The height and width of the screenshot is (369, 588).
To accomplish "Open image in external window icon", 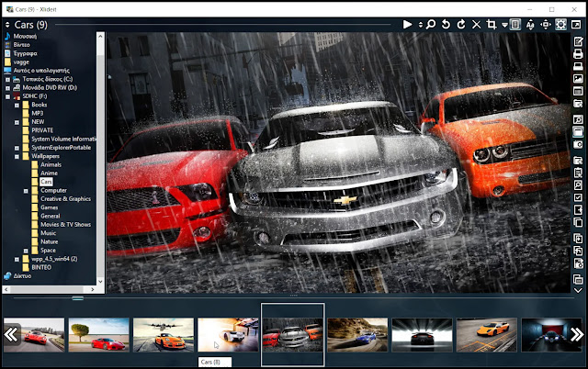I will 576,25.
